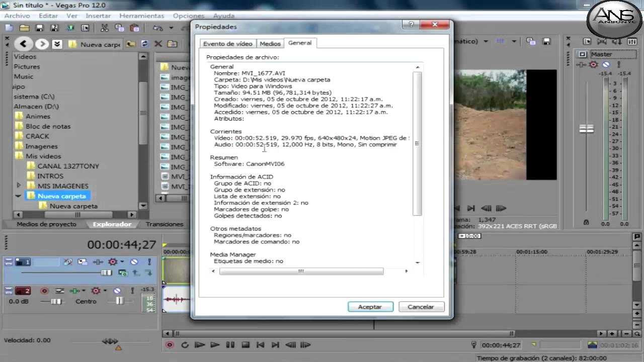Go up one folder level in Explorer
Image resolution: width=644 pixels, height=362 pixels.
tap(131, 44)
